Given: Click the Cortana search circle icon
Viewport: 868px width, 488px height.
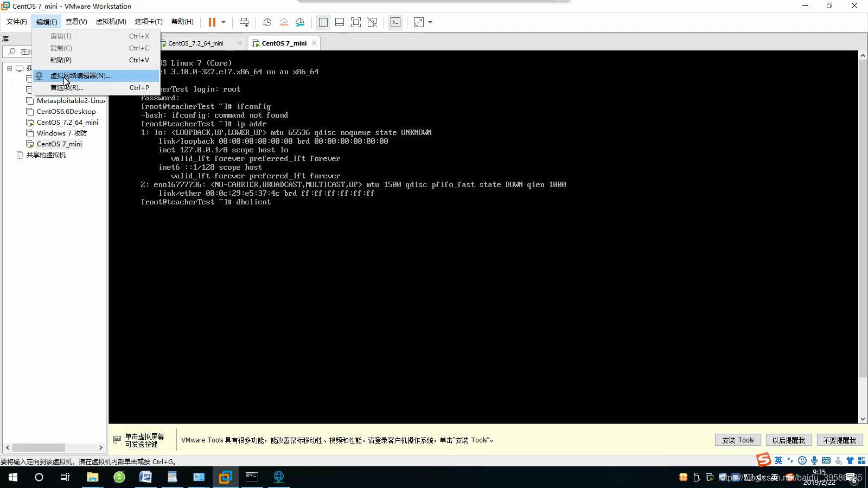Looking at the screenshot, I should tap(39, 477).
